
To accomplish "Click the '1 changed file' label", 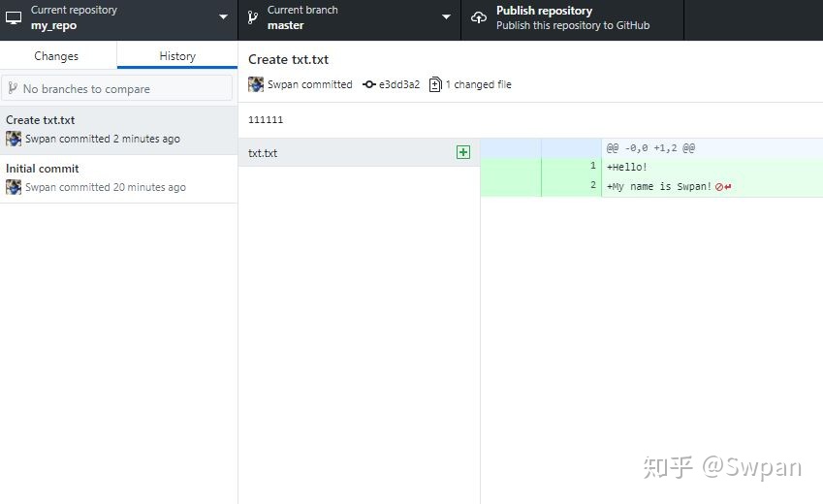I will click(478, 84).
